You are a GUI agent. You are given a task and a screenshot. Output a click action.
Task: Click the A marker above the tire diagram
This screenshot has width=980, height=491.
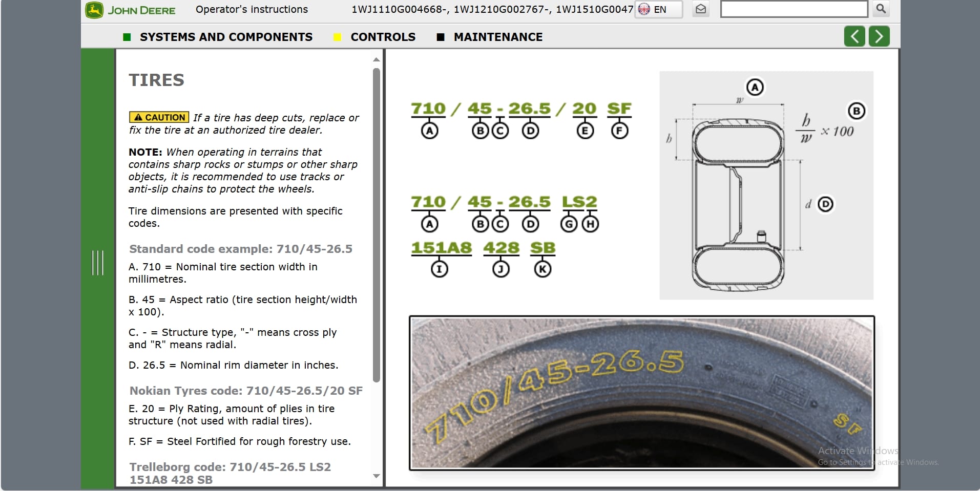[x=755, y=87]
